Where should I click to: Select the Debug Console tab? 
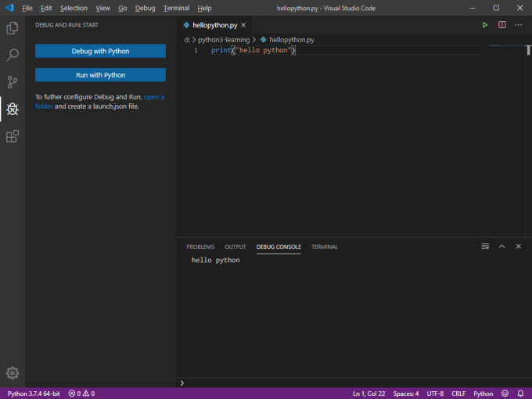pyautogui.click(x=279, y=246)
